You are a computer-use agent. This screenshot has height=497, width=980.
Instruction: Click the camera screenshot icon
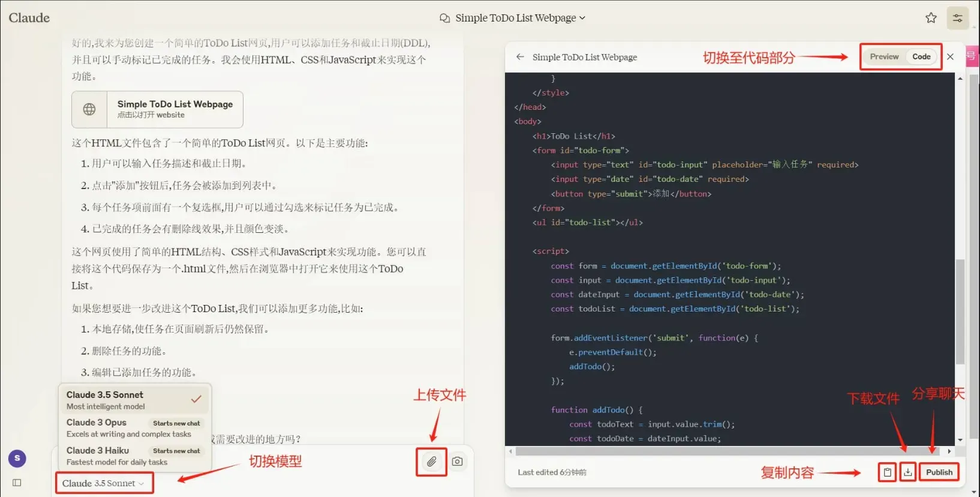coord(457,462)
